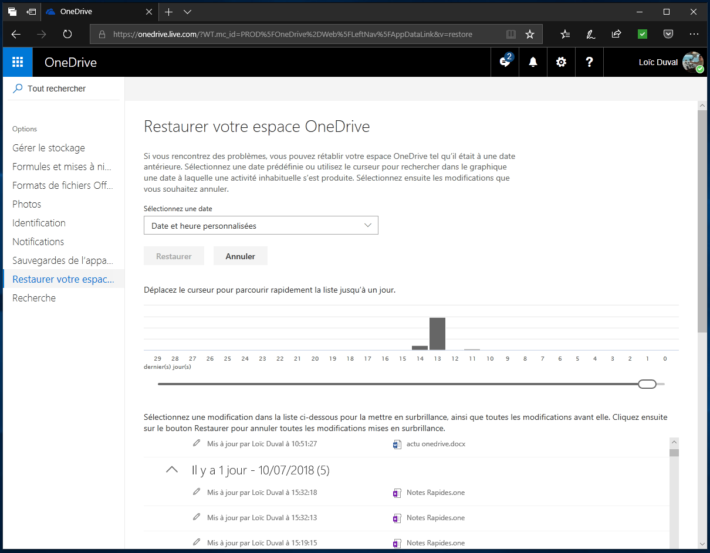Select 'Formats de fichiers Off...' option
This screenshot has width=710, height=553.
point(62,185)
